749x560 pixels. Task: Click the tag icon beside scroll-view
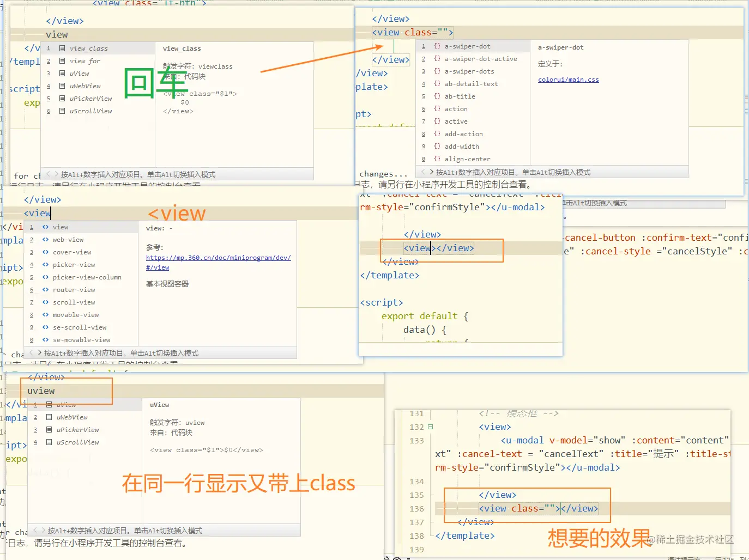[x=46, y=302]
